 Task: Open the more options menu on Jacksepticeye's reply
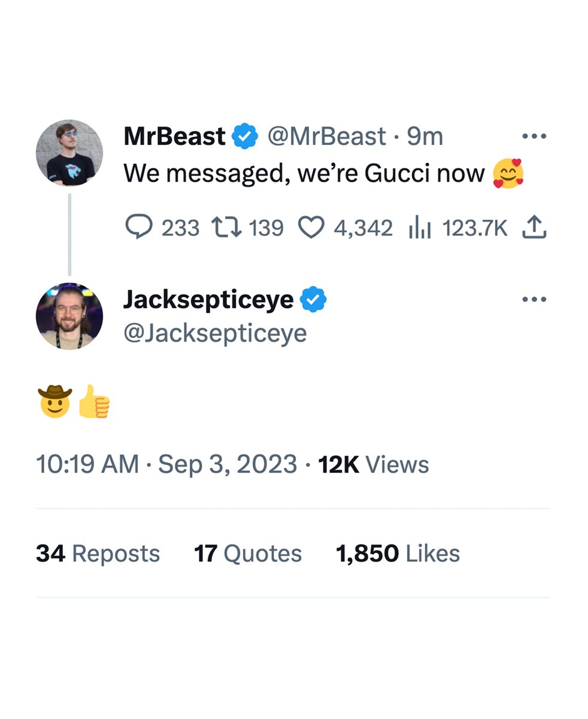click(535, 298)
